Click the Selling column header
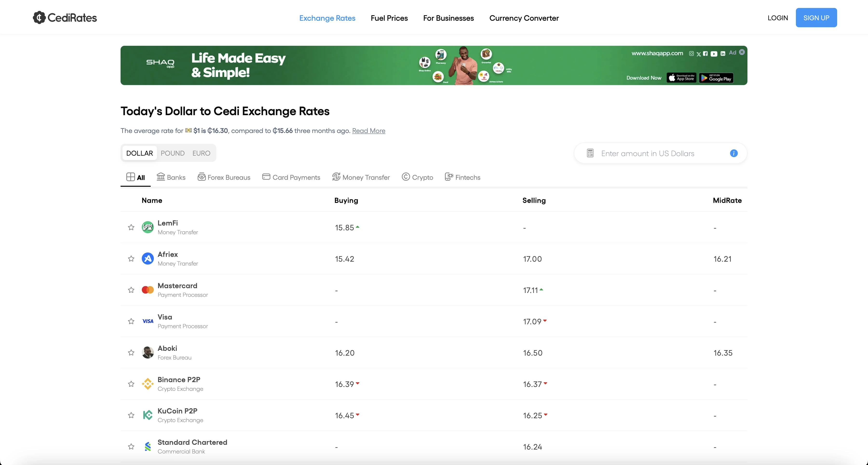The width and height of the screenshot is (868, 465). [x=534, y=200]
